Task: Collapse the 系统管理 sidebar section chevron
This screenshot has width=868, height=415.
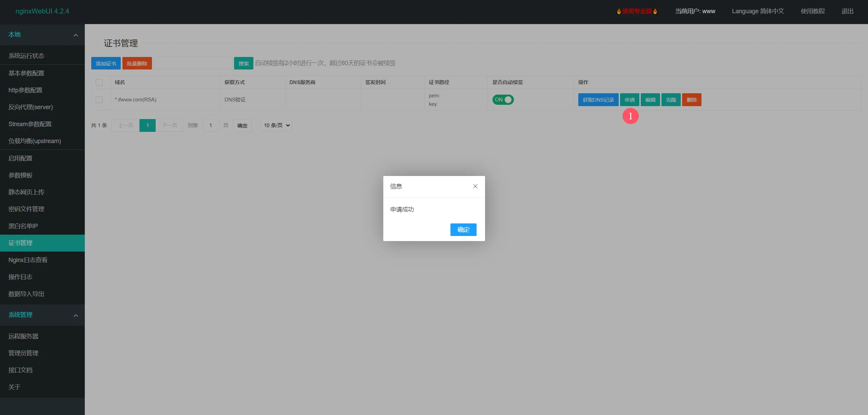Action: coord(76,315)
